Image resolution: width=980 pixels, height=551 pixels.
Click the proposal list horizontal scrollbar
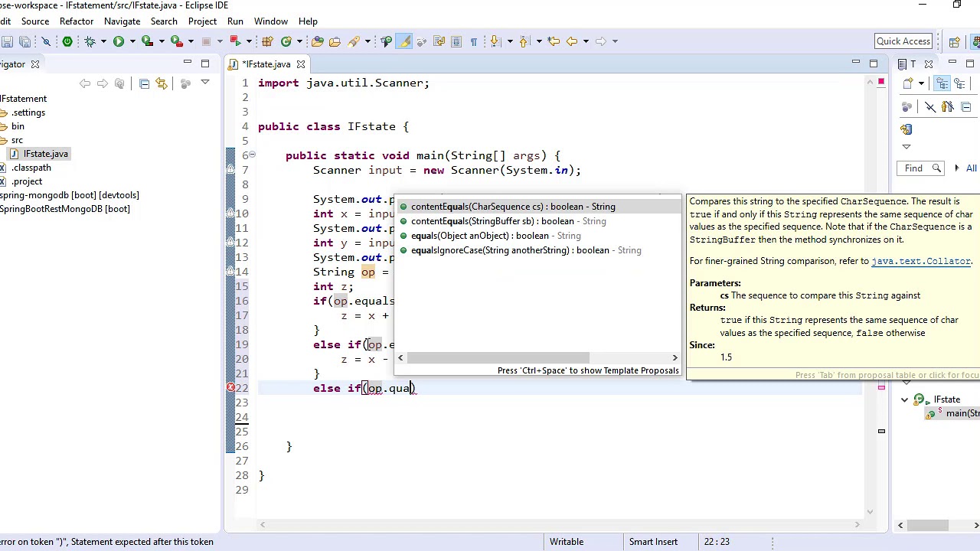[498, 357]
